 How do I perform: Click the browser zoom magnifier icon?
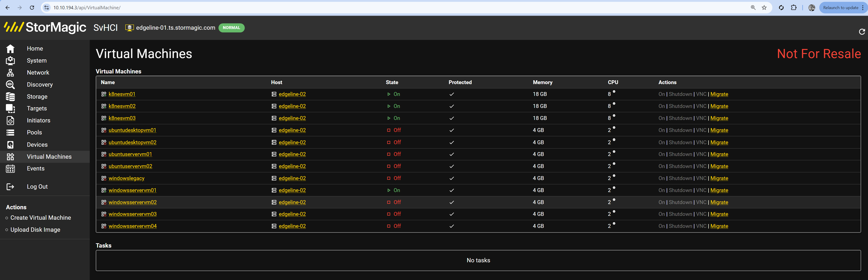[753, 7]
